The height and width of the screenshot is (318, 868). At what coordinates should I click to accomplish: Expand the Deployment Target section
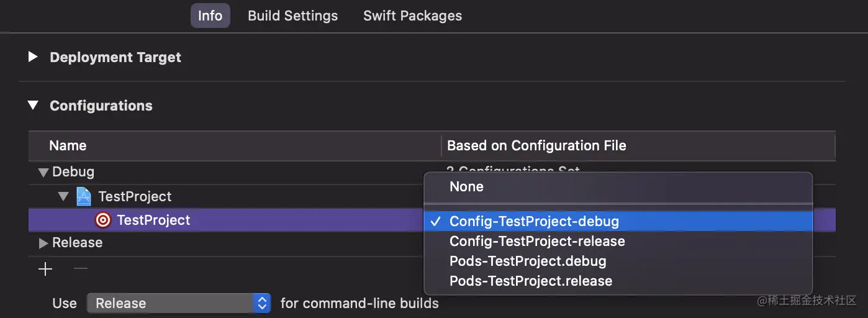click(33, 57)
